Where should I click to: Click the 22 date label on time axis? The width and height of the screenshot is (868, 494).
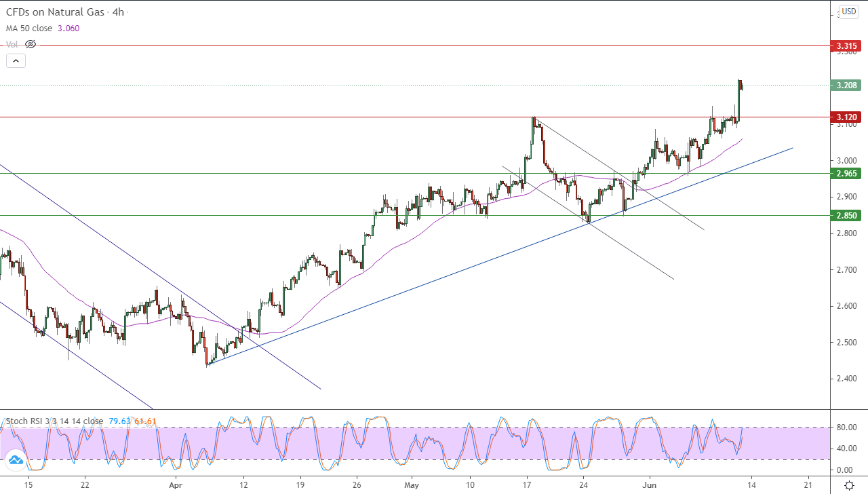point(85,485)
